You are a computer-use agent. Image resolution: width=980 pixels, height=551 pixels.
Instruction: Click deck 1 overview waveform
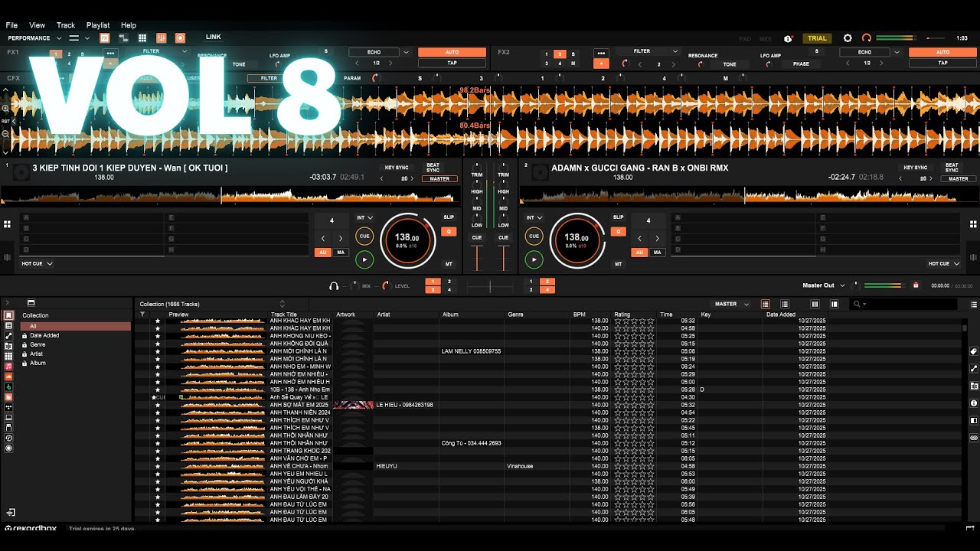pyautogui.click(x=229, y=196)
